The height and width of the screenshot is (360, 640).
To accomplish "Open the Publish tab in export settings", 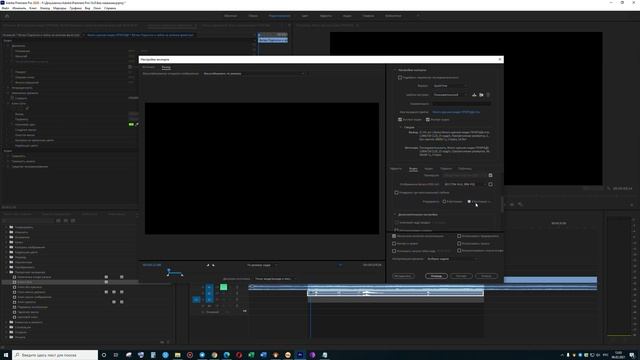I will pyautogui.click(x=465, y=169).
